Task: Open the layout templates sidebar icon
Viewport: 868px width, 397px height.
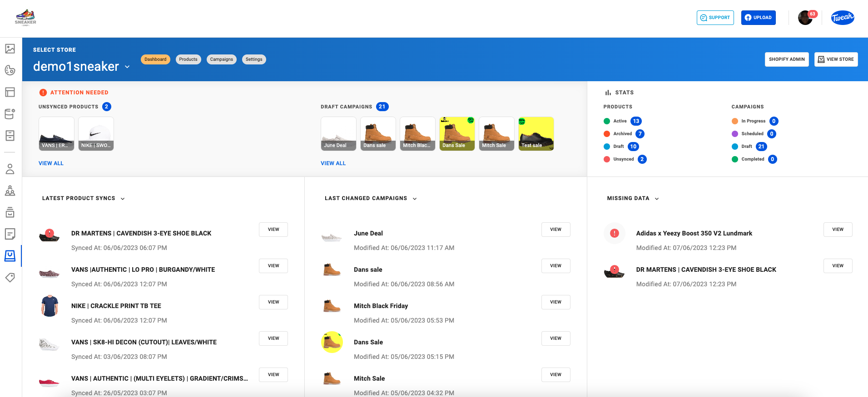Action: pyautogui.click(x=10, y=92)
